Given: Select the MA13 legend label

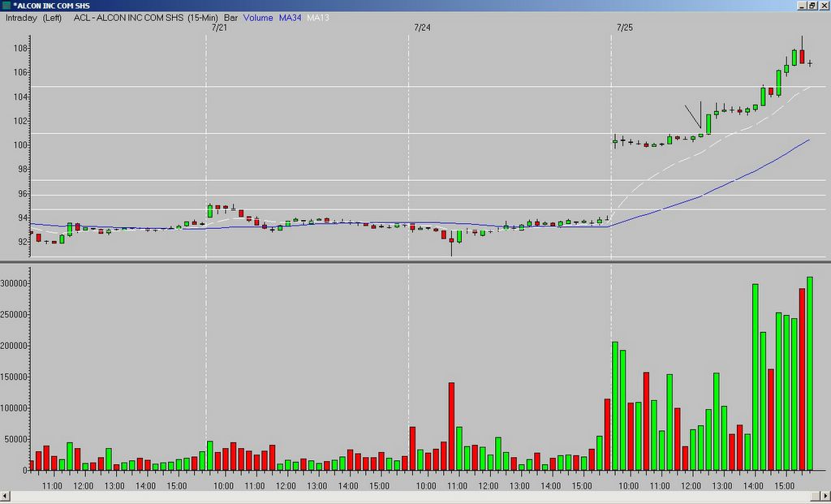Looking at the screenshot, I should [x=318, y=18].
